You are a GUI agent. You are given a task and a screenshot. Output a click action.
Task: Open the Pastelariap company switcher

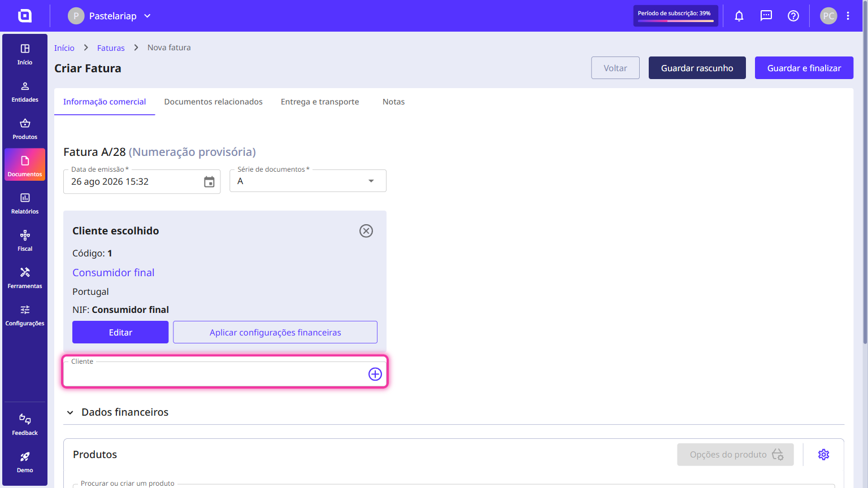click(x=110, y=16)
